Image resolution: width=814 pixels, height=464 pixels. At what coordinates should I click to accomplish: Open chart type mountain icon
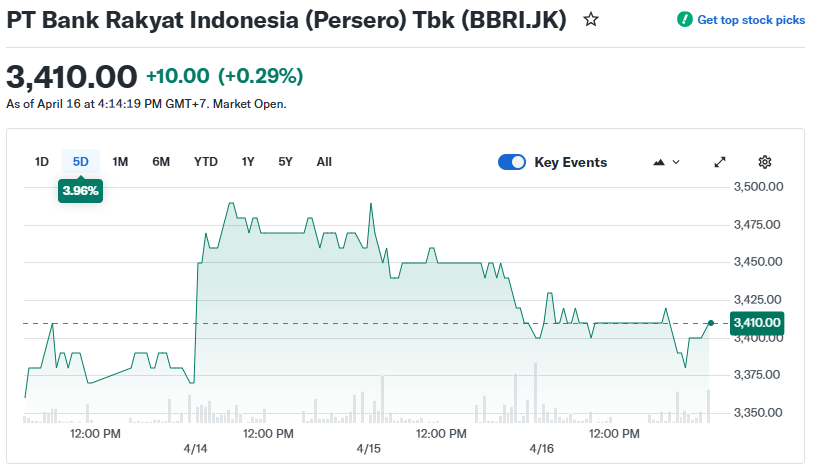pyautogui.click(x=659, y=162)
